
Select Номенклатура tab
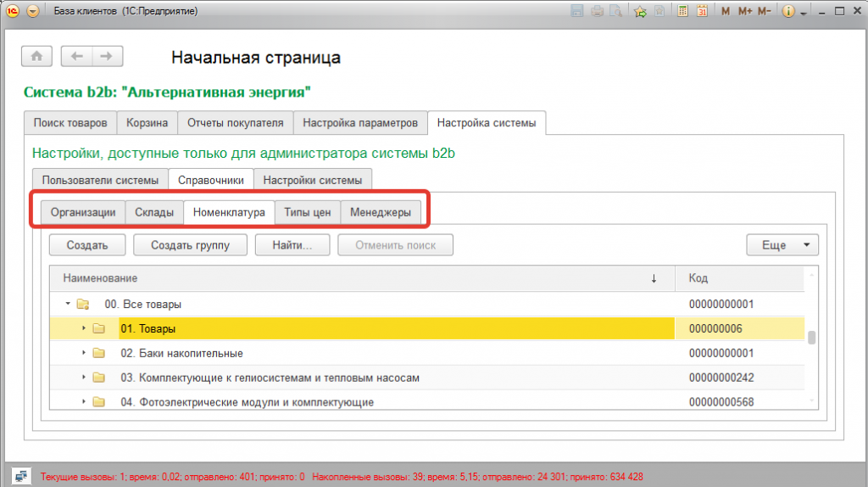coord(229,212)
